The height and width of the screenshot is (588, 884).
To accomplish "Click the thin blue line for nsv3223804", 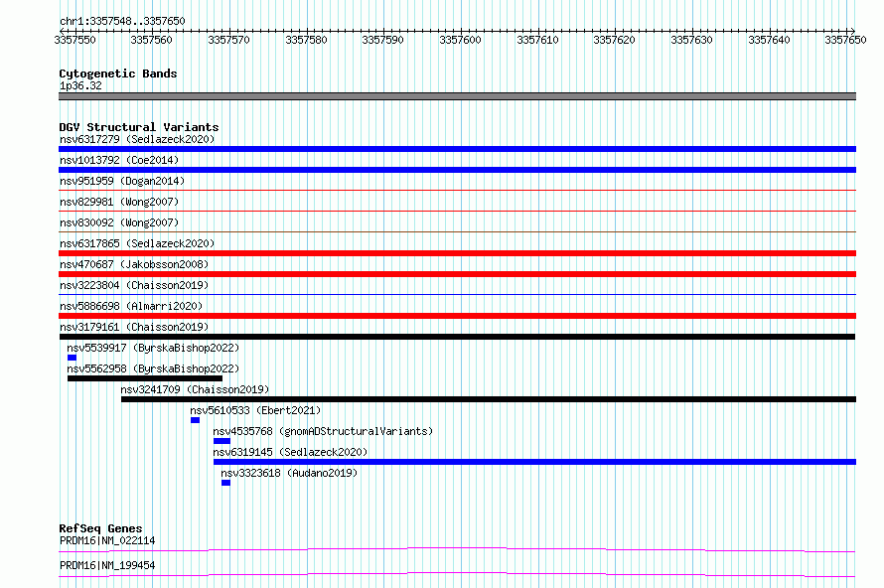I will coord(457,294).
